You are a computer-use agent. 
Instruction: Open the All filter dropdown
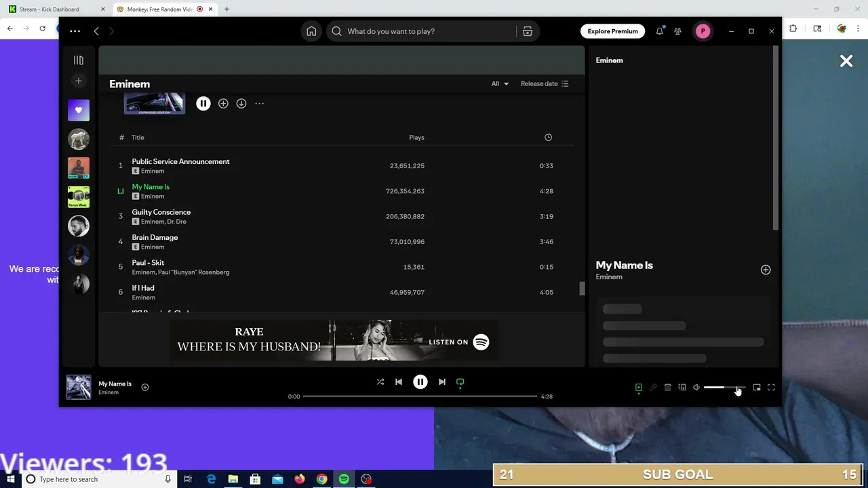(x=500, y=83)
